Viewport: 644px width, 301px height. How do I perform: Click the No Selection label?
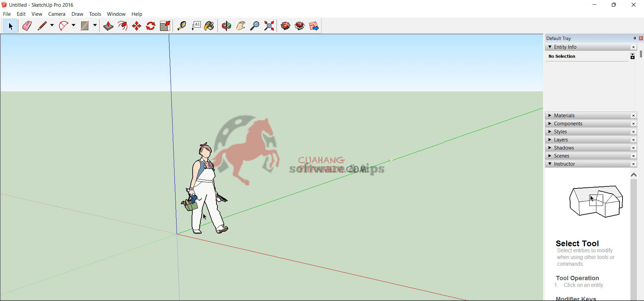(x=562, y=56)
